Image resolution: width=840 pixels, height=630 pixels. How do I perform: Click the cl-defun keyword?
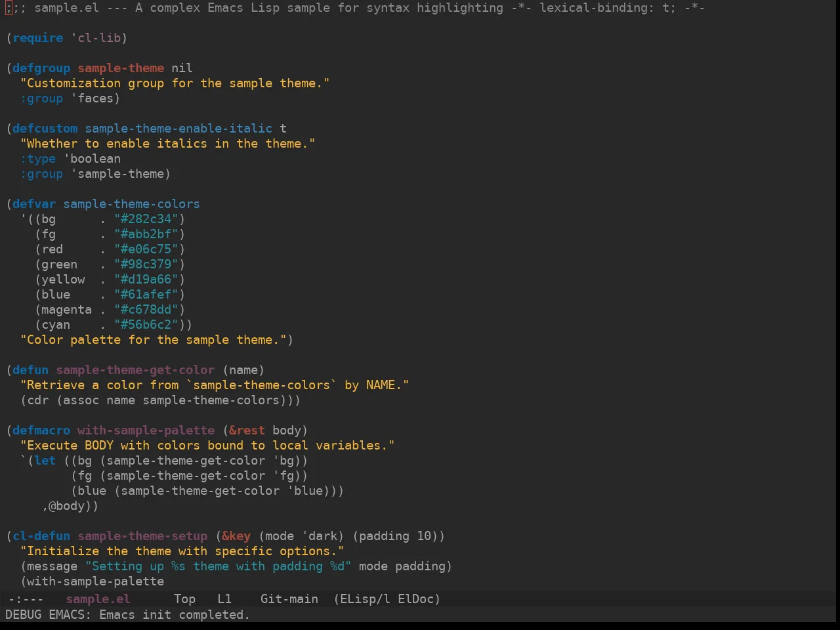[41, 535]
